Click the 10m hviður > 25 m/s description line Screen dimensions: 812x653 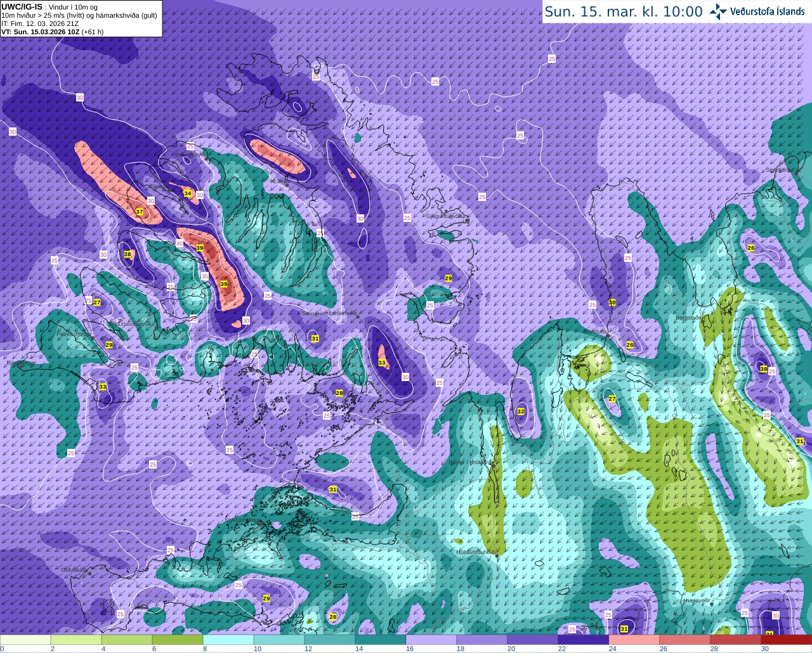click(x=79, y=15)
